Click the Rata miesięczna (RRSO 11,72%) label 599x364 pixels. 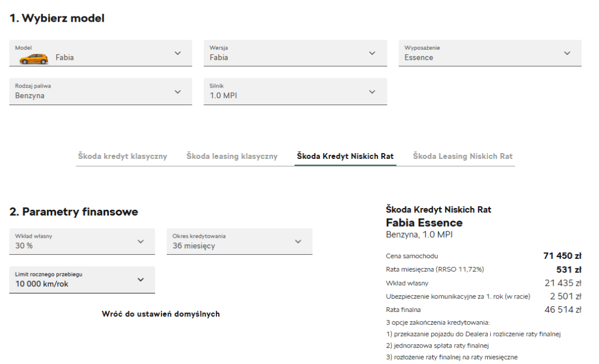click(435, 269)
